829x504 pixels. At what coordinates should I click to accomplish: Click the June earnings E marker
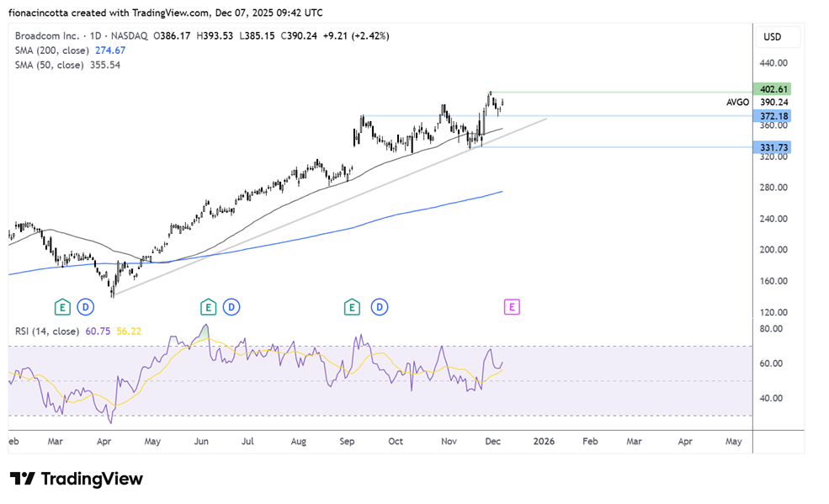click(x=209, y=307)
